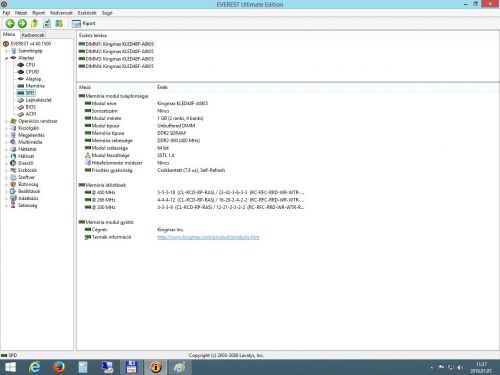The height and width of the screenshot is (375, 500).
Task: Click the Kiszolgáló tree icon
Action: click(x=13, y=128)
